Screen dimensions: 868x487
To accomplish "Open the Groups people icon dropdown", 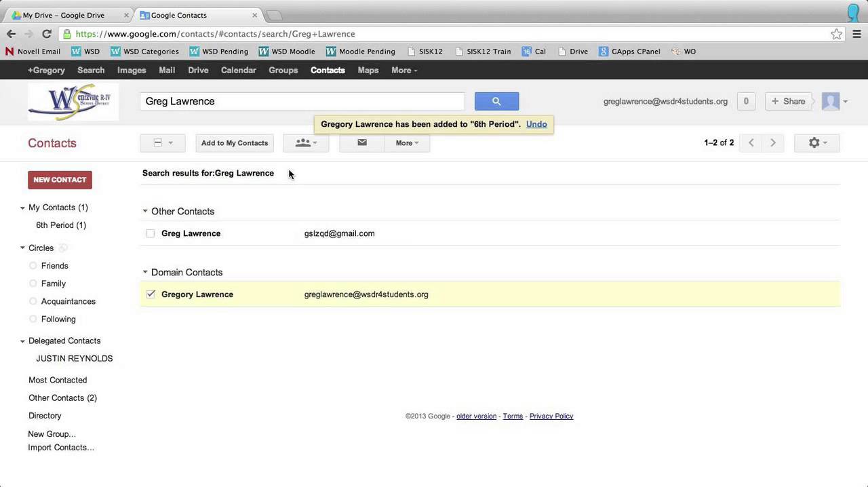I will click(x=306, y=142).
